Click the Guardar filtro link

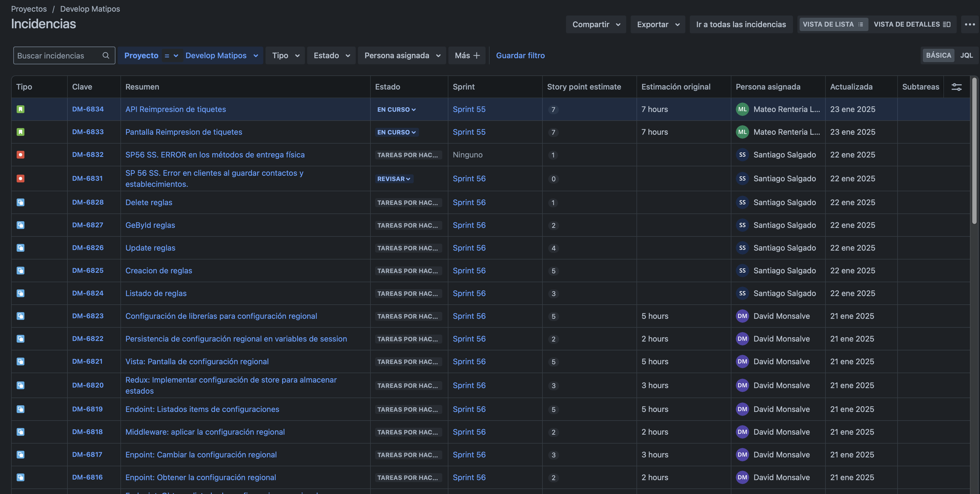tap(520, 55)
